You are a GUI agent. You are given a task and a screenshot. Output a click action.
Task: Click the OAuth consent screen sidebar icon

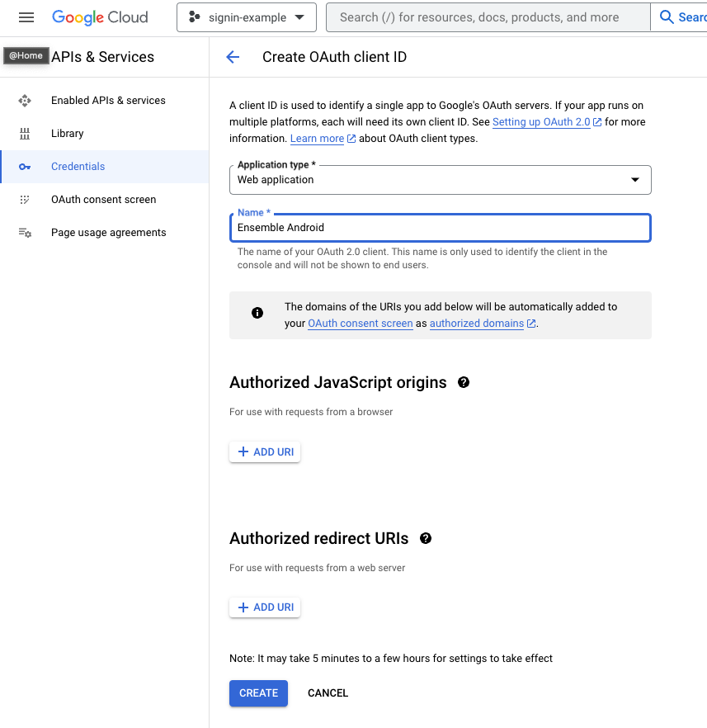(x=26, y=199)
